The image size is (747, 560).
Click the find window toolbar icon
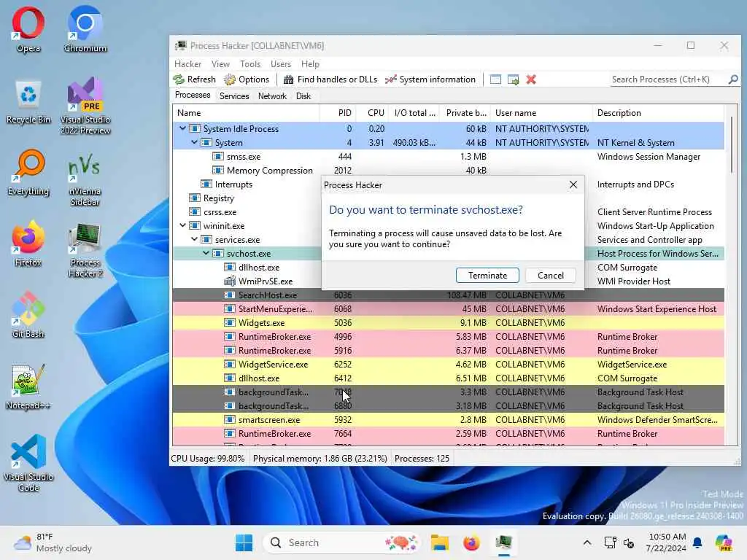495,79
